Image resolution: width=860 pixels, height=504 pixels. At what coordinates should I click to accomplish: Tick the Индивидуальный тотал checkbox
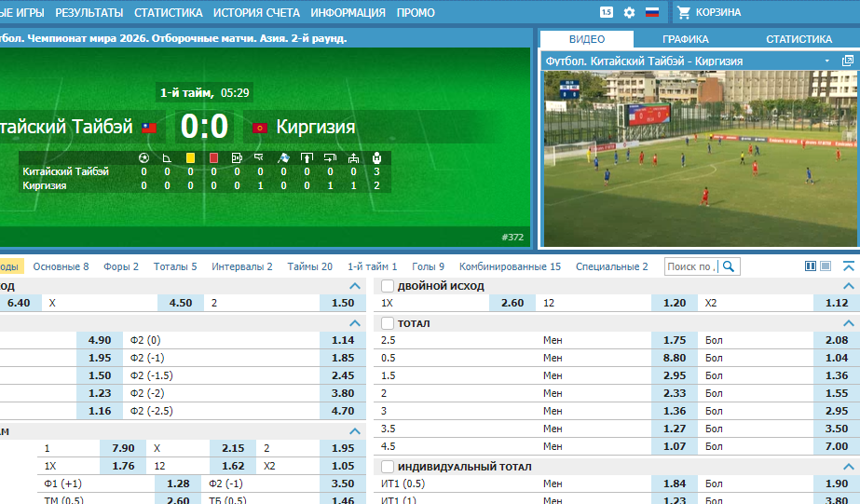pos(388,467)
